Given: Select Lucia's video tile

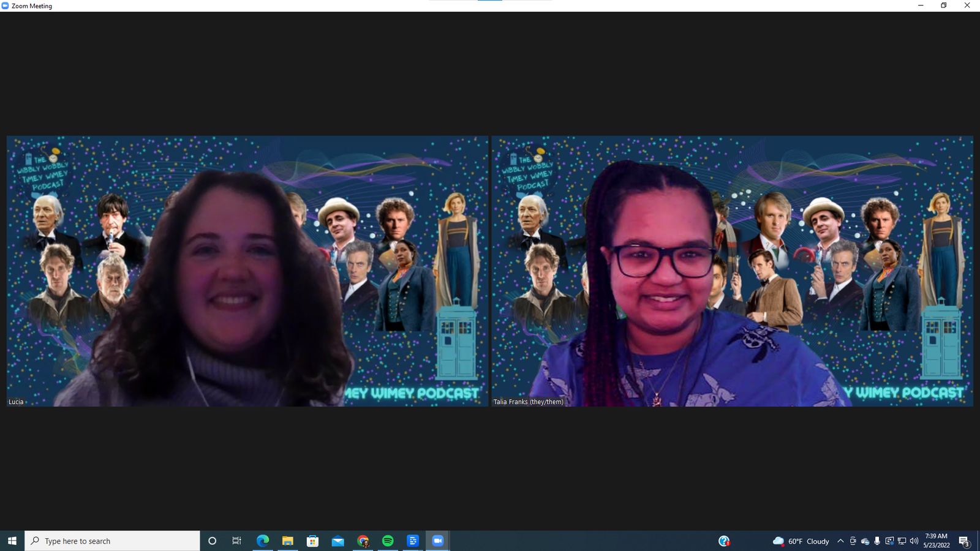Looking at the screenshot, I should (x=247, y=271).
